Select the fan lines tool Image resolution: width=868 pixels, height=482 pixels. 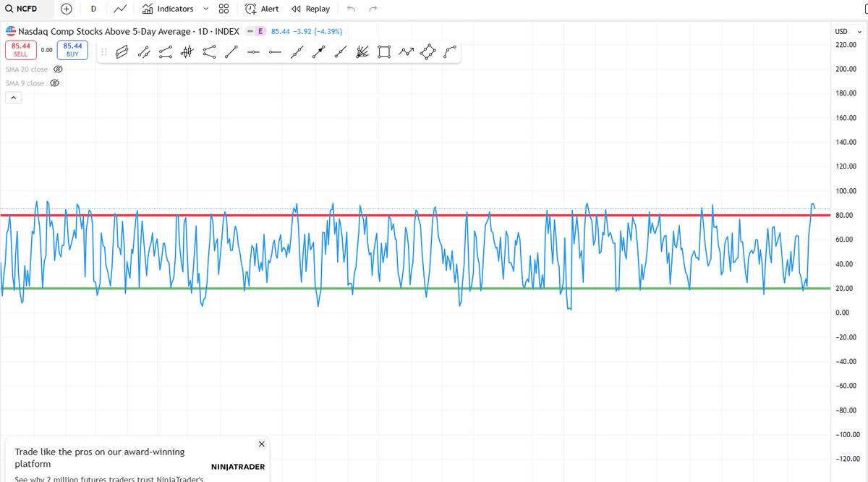coord(363,52)
